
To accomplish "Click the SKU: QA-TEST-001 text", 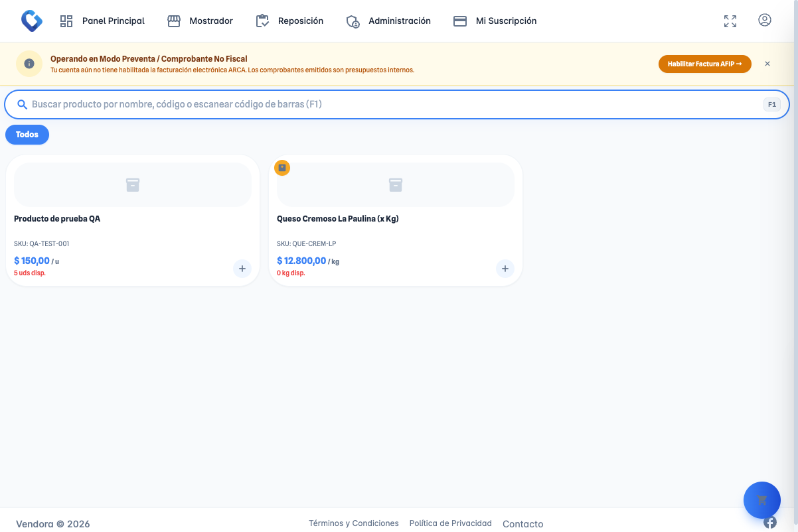I will (42, 243).
